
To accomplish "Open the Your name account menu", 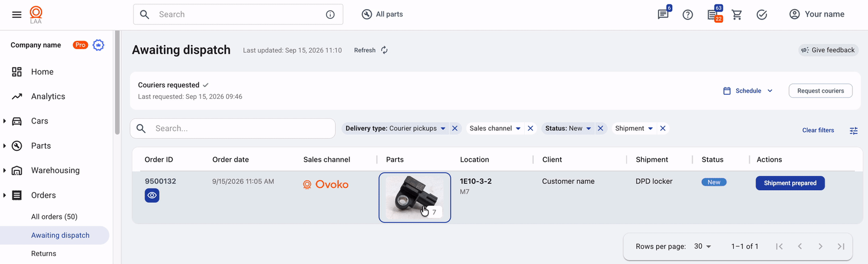I will point(817,14).
